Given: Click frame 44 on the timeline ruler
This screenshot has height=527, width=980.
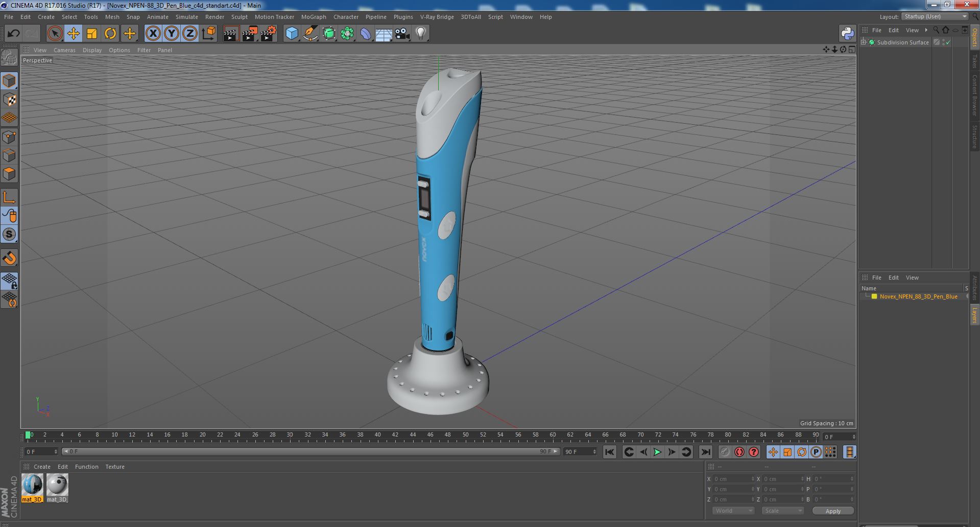Looking at the screenshot, I should coord(413,435).
